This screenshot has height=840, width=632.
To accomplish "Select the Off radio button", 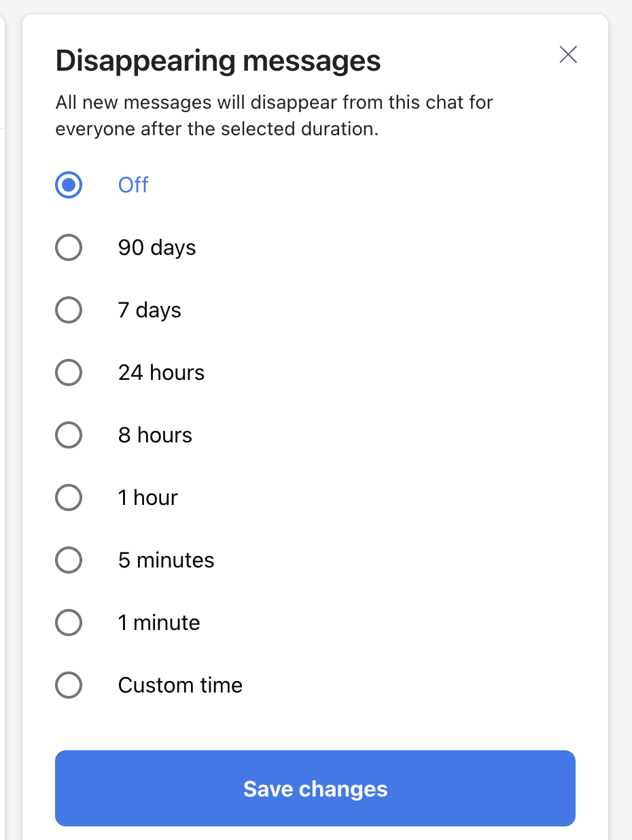I will [x=69, y=185].
